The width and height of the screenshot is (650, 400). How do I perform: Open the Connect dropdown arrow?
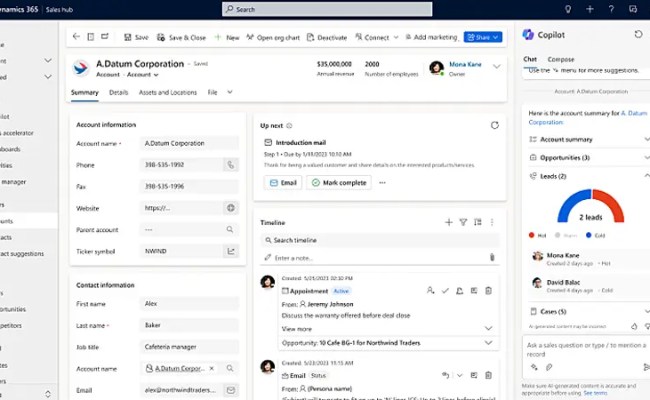pyautogui.click(x=396, y=37)
